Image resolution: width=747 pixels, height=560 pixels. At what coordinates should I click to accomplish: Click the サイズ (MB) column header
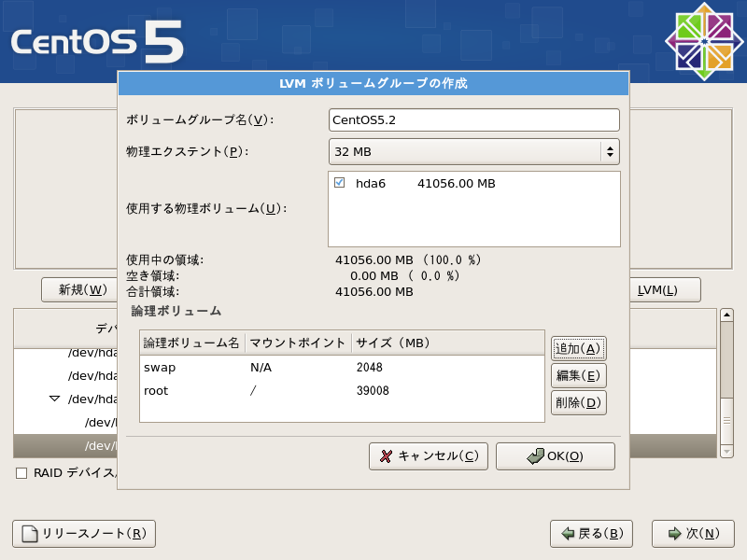[x=448, y=343]
